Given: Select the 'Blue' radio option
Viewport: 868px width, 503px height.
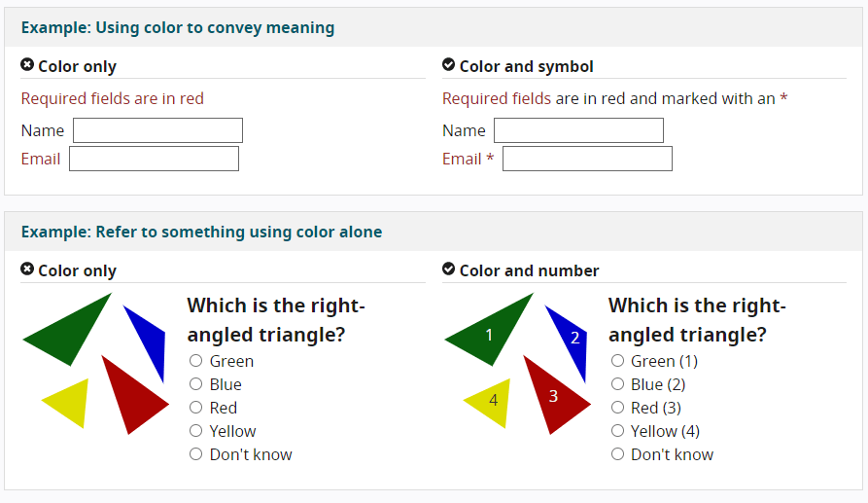Looking at the screenshot, I should pos(196,384).
